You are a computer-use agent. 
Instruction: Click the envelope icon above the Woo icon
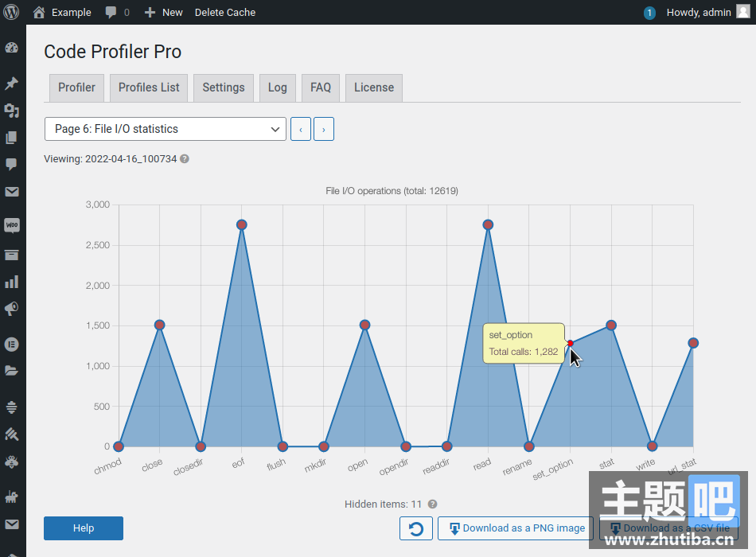pos(12,192)
